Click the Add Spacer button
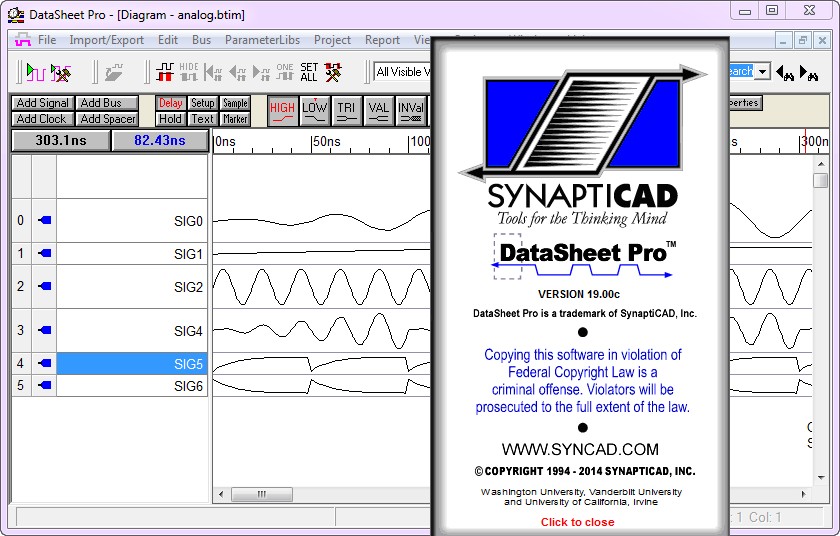The width and height of the screenshot is (840, 536). 107,119
